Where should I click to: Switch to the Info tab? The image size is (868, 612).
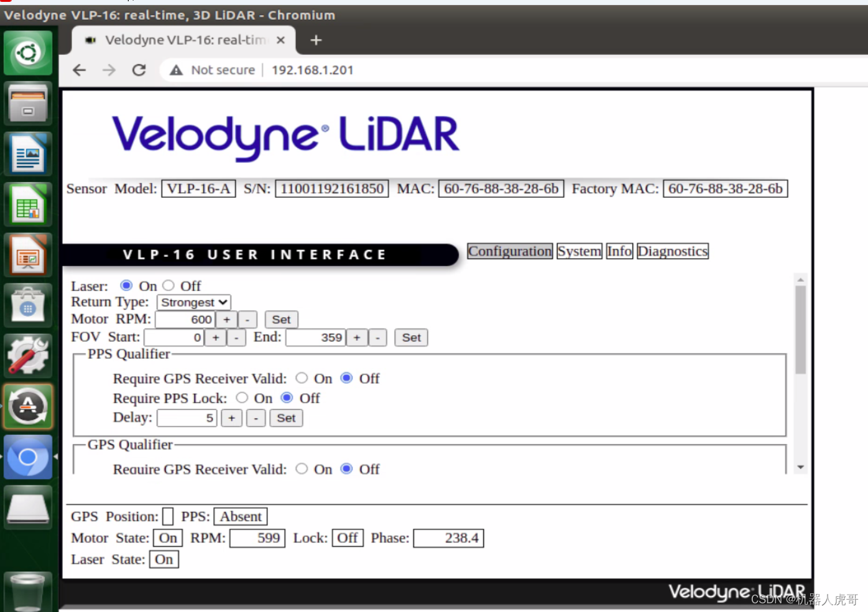point(619,251)
